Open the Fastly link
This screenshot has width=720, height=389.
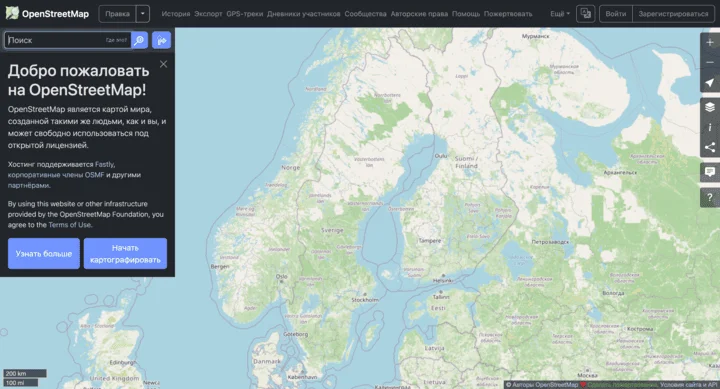point(105,164)
